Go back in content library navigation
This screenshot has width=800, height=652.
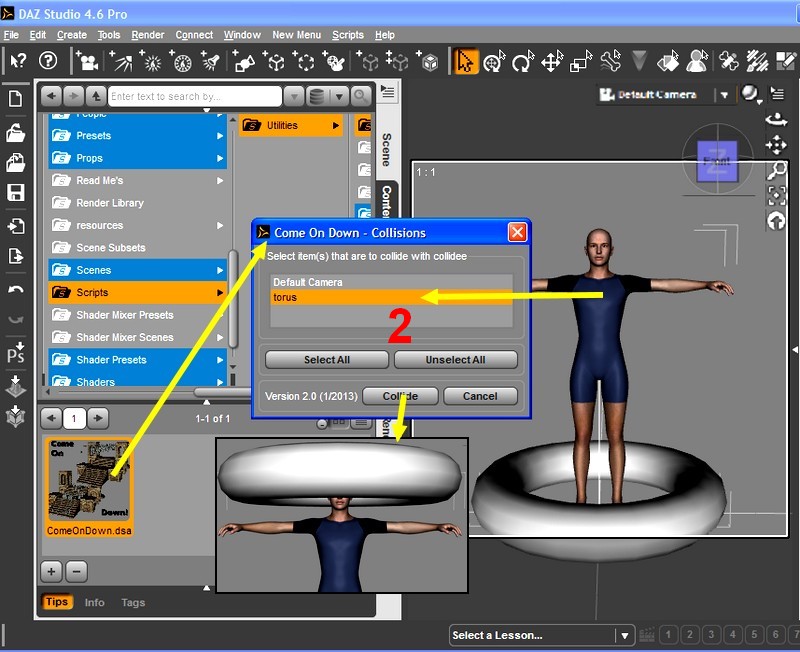51,96
